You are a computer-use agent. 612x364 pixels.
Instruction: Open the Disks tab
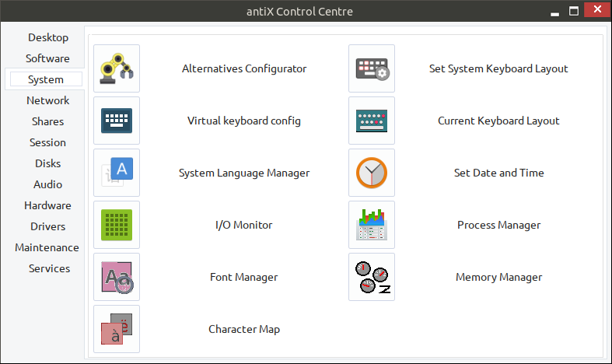pos(47,163)
